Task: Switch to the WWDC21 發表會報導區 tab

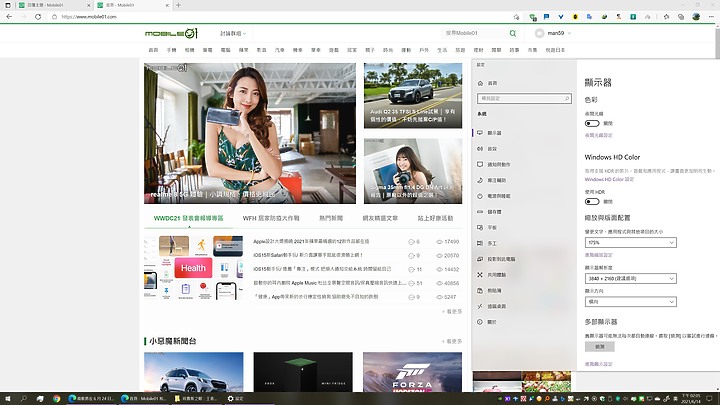Action: [x=188, y=217]
